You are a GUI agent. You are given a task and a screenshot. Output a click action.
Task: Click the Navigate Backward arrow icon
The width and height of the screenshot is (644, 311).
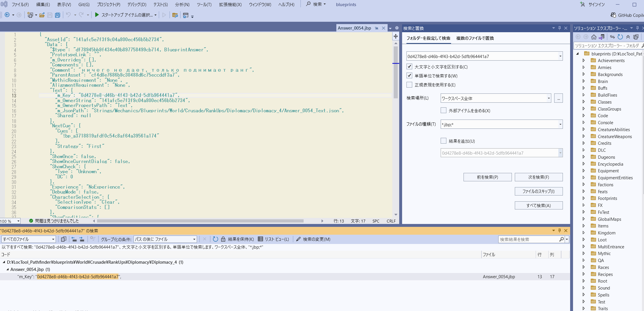7,15
